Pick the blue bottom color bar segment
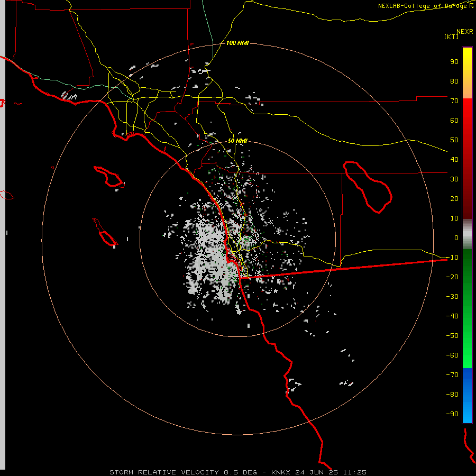Screen dimensions: 476x476 467,396
